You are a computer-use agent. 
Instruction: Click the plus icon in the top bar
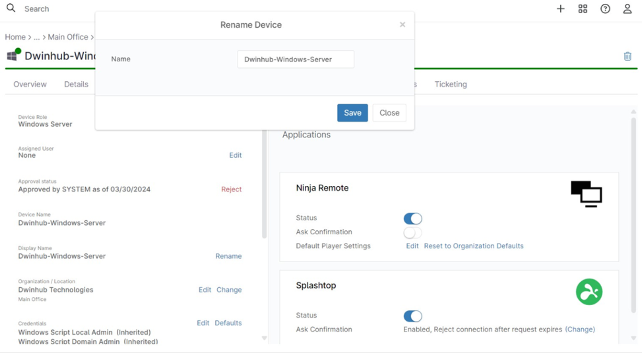(x=560, y=9)
